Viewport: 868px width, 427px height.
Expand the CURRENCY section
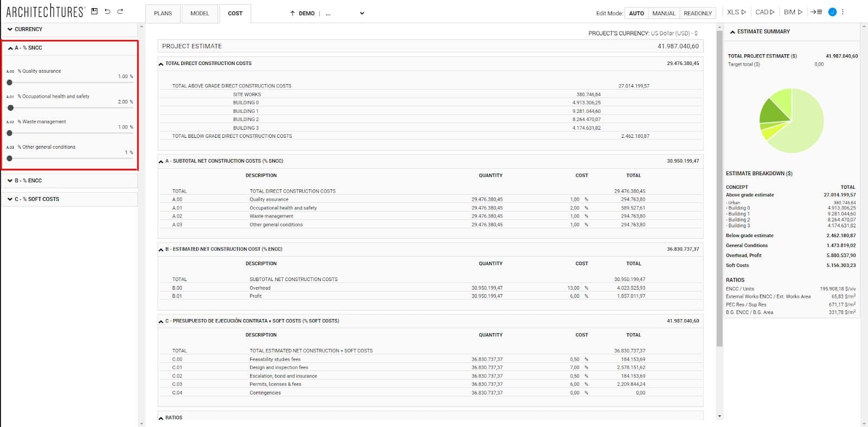pyautogui.click(x=24, y=29)
